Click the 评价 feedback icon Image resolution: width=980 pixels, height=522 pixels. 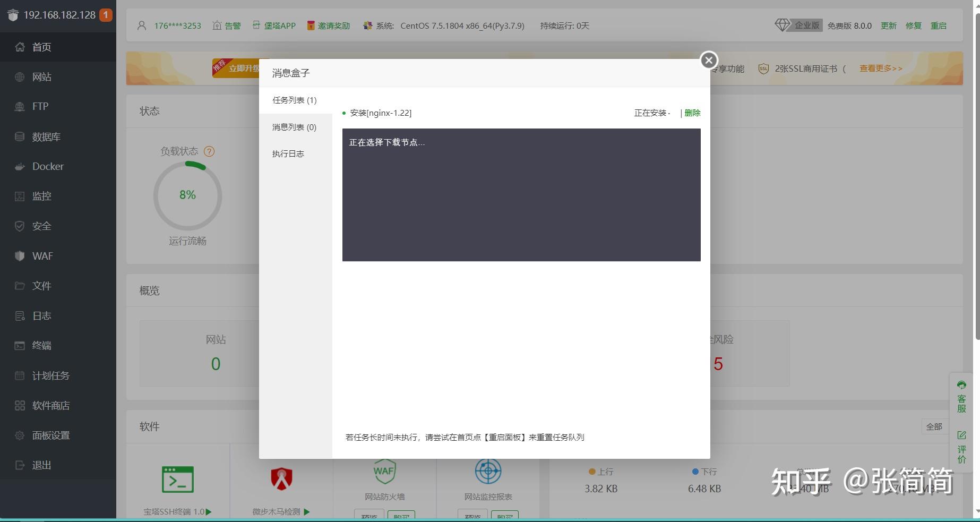[961, 446]
